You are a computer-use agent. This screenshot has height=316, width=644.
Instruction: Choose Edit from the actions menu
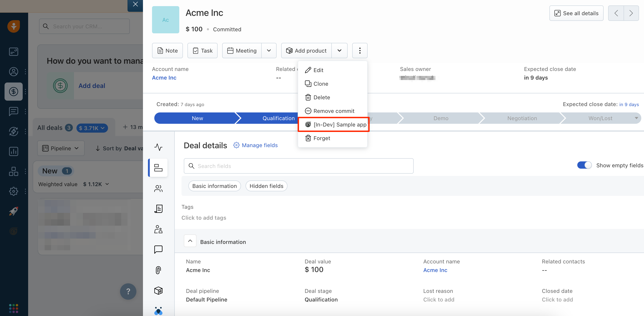tap(332, 70)
